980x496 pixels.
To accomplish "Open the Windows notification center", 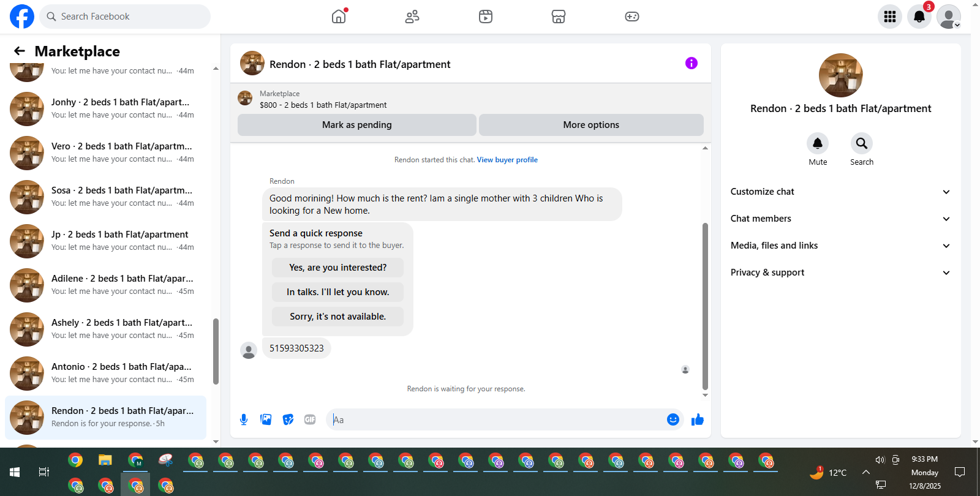I will [x=960, y=472].
